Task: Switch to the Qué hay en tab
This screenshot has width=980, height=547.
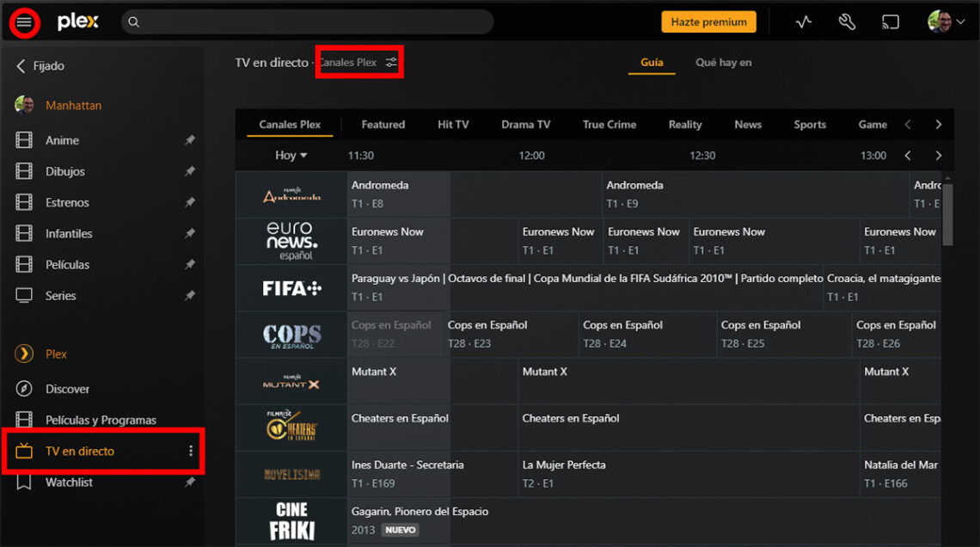Action: 723,63
